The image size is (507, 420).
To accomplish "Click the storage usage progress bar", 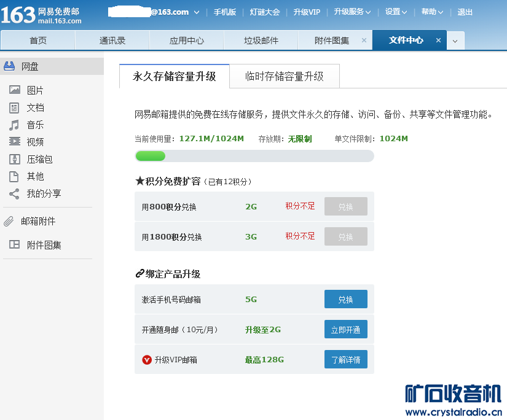I will tap(254, 156).
